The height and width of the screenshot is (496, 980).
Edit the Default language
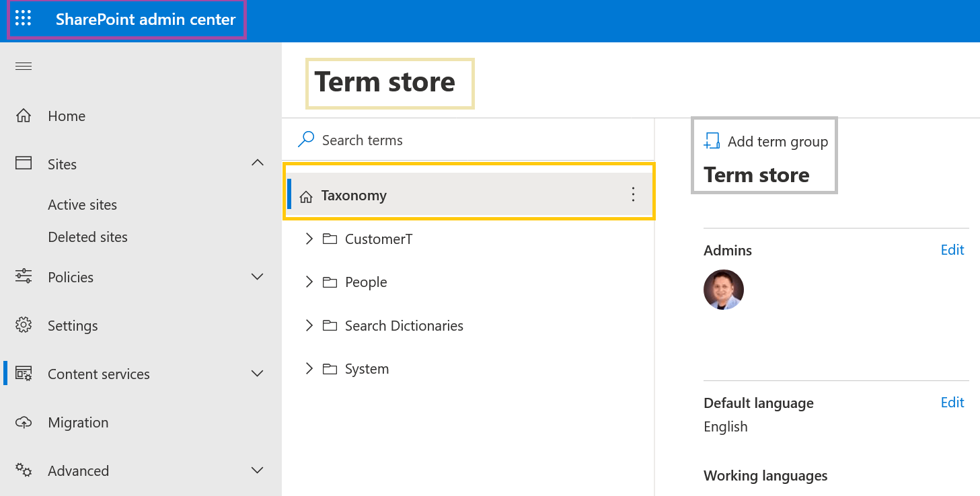pyautogui.click(x=952, y=402)
